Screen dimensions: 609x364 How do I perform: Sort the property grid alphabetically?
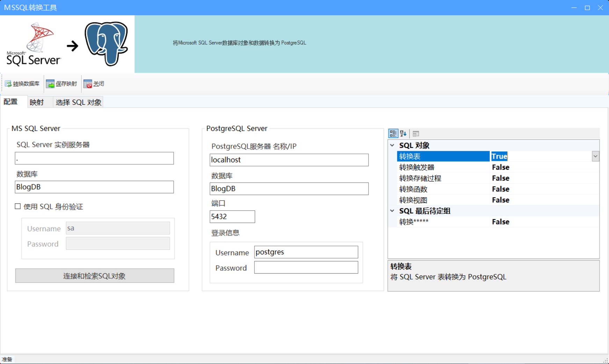click(403, 133)
